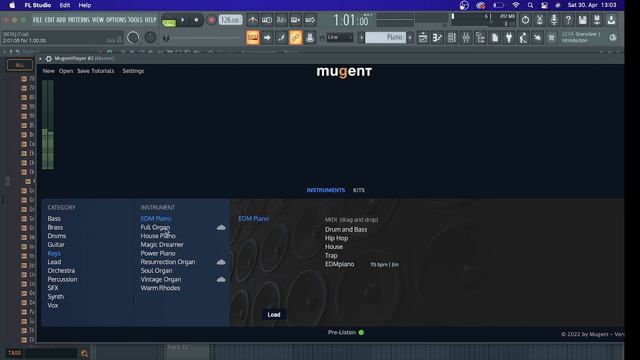The width and height of the screenshot is (640, 360).
Task: Open the mixer view
Action: [466, 38]
